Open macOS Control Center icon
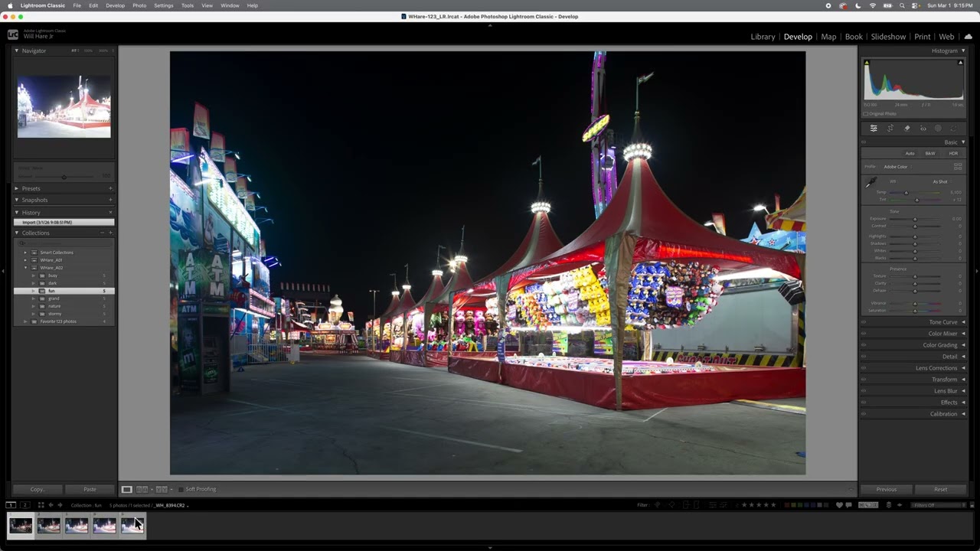This screenshot has height=551, width=980. pos(916,5)
